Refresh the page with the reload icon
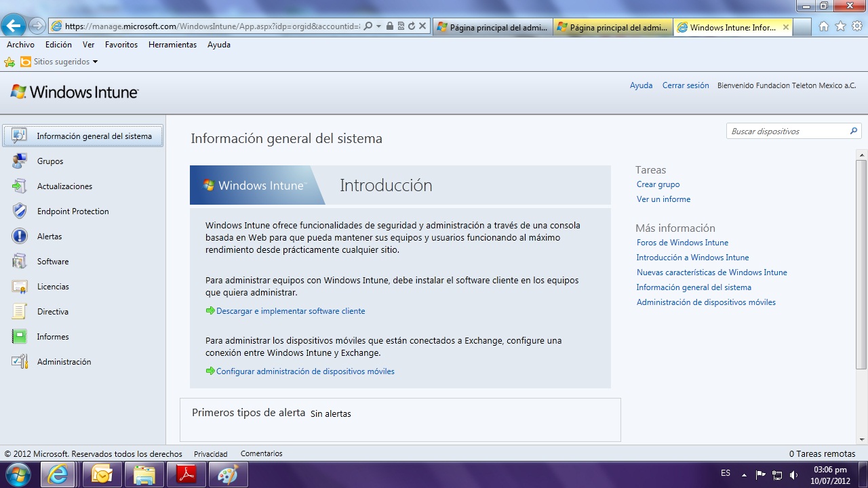Screen dimensions: 868x488 coord(411,26)
